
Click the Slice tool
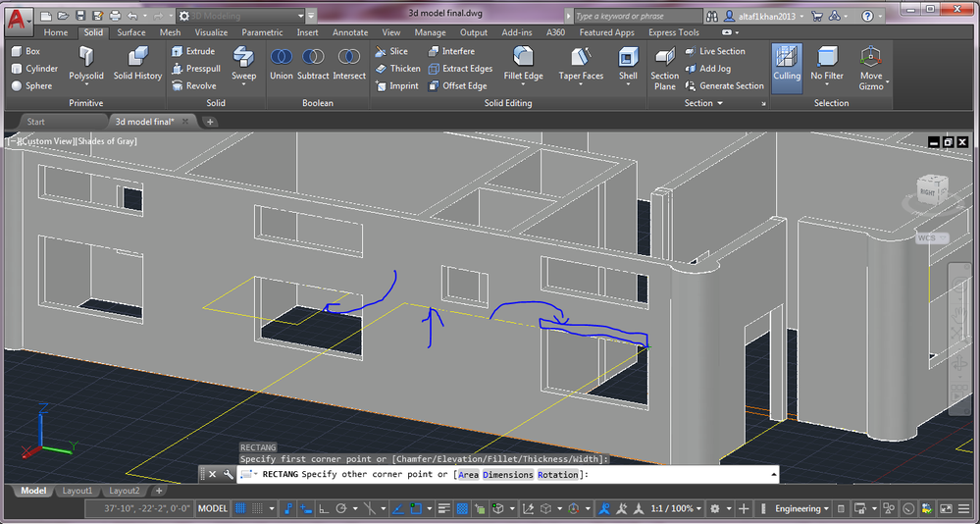pos(391,51)
